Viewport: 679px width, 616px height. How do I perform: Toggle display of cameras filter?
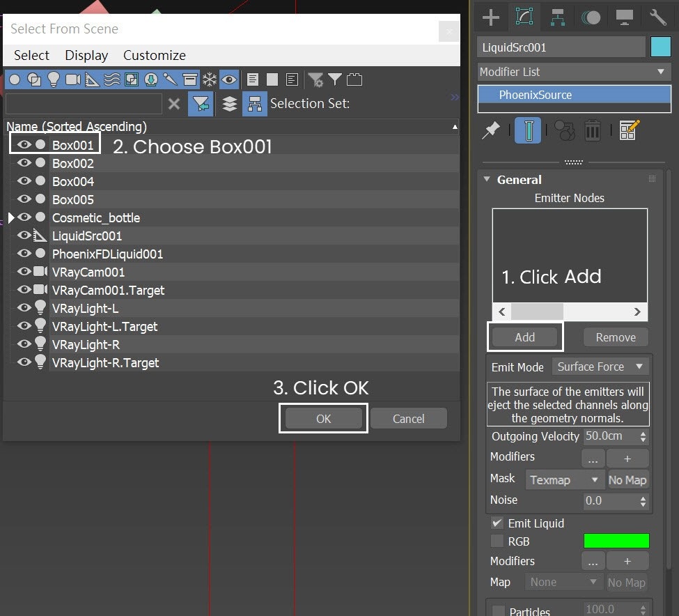72,79
